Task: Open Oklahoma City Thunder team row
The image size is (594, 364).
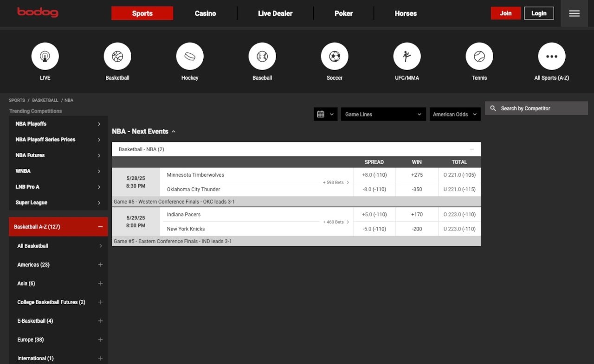Action: pyautogui.click(x=194, y=189)
